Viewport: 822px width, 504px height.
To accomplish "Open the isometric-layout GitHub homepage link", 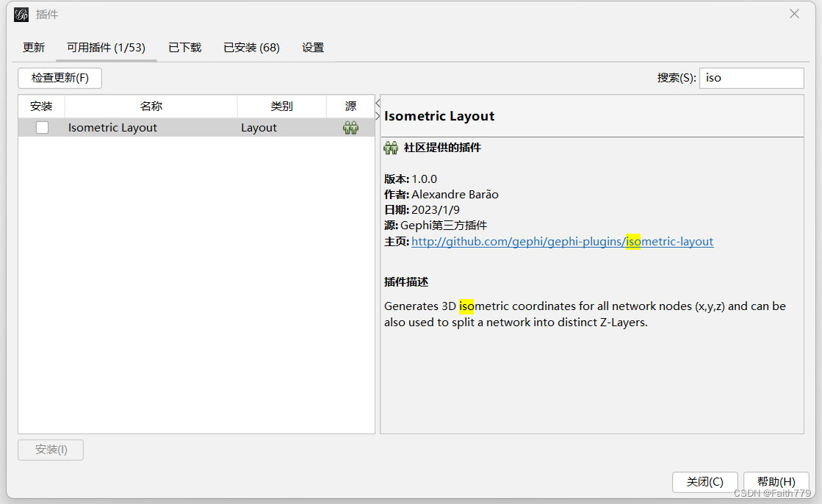I will pos(563,241).
